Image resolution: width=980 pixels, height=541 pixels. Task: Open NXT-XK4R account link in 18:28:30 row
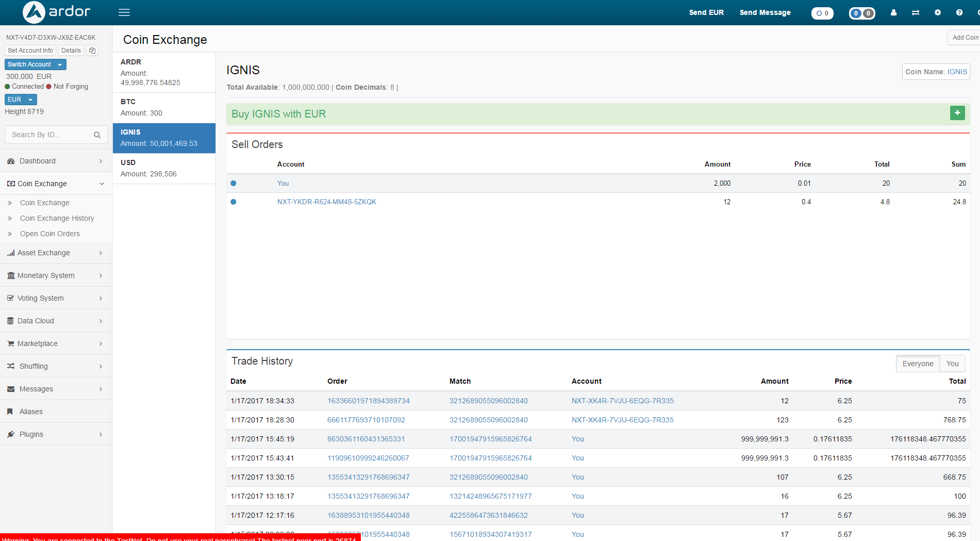[x=623, y=420]
